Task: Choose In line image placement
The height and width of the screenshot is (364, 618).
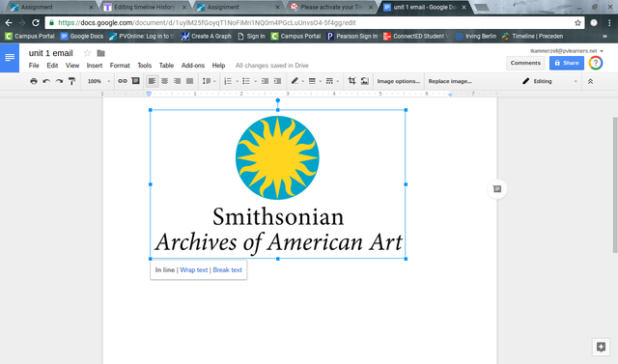Action: (x=165, y=269)
